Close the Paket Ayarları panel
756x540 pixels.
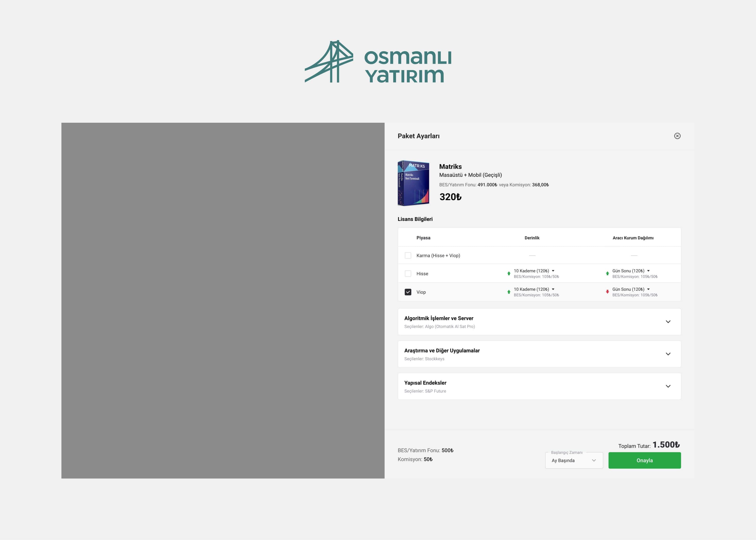pyautogui.click(x=677, y=136)
